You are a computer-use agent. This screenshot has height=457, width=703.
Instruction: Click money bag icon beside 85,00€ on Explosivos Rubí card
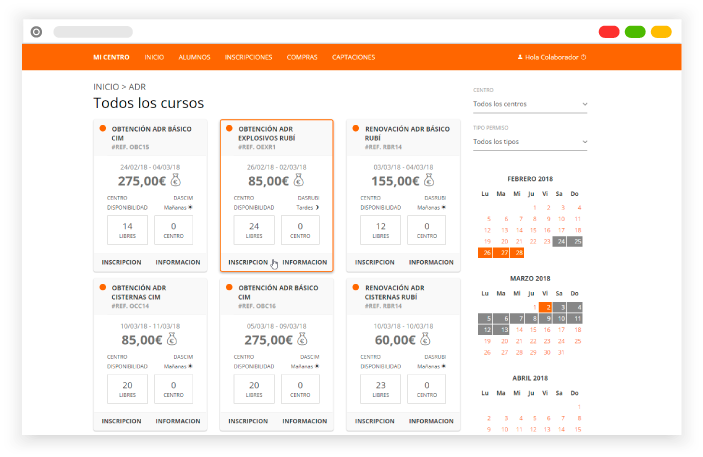(299, 180)
